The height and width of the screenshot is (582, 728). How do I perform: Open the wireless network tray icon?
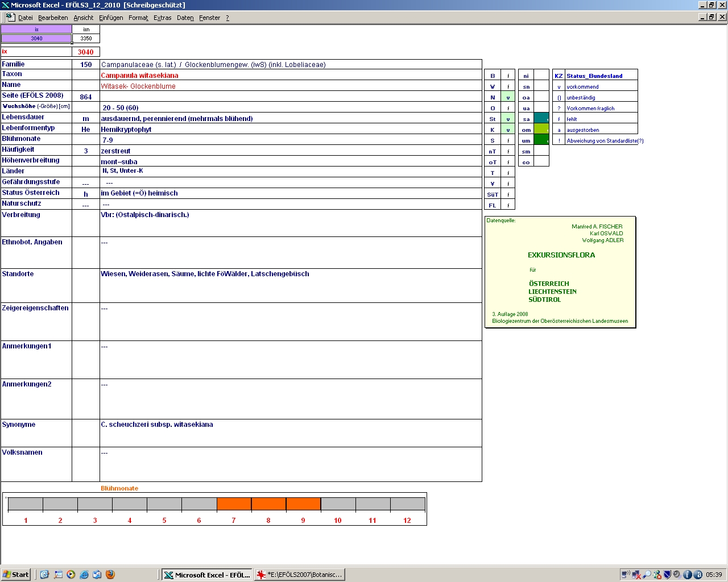[626, 575]
